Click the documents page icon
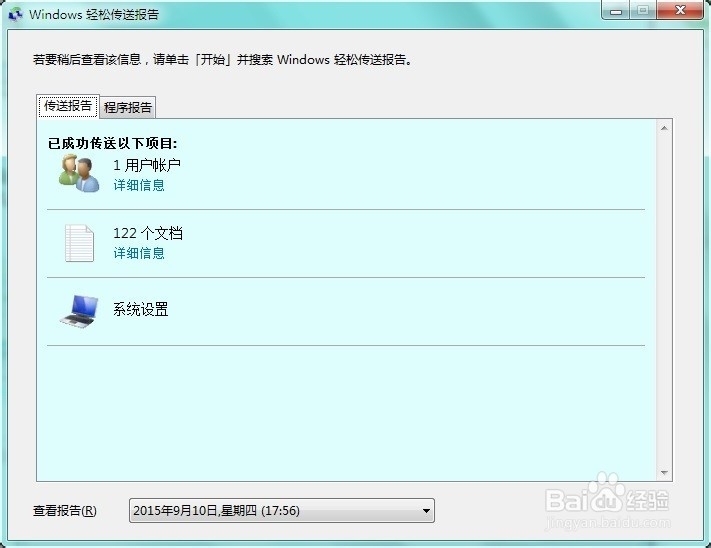711x548 pixels. (x=79, y=243)
